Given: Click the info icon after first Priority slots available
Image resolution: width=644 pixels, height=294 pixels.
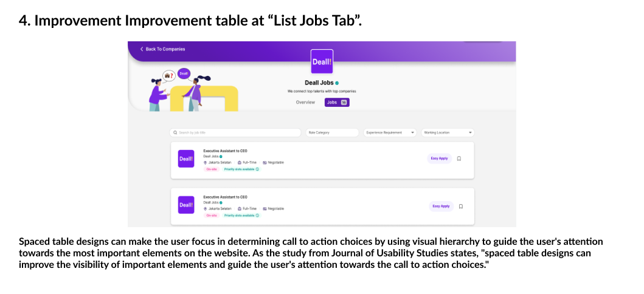Looking at the screenshot, I should click(x=257, y=169).
